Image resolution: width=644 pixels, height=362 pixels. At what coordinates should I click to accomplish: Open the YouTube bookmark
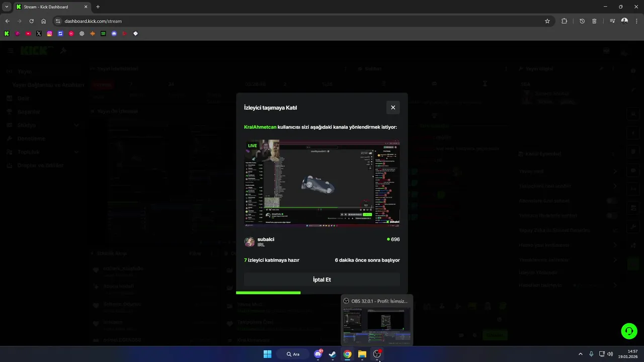pyautogui.click(x=28, y=34)
